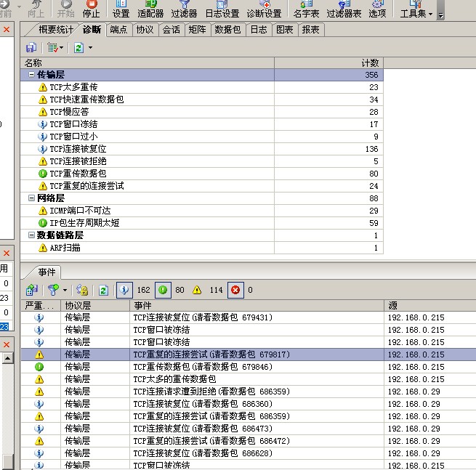Open the 工具集 (Toolset) dropdown
The width and height of the screenshot is (476, 470).
pyautogui.click(x=416, y=9)
